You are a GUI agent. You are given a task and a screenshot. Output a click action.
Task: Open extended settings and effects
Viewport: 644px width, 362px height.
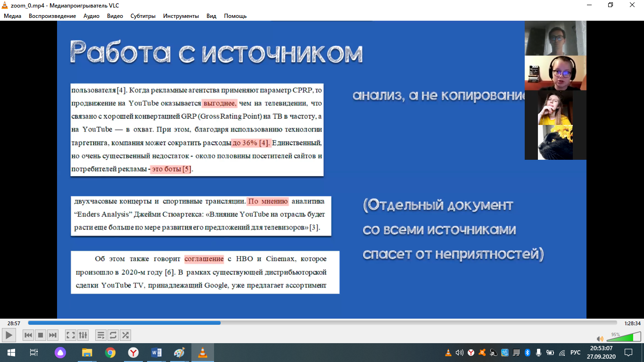pyautogui.click(x=83, y=335)
